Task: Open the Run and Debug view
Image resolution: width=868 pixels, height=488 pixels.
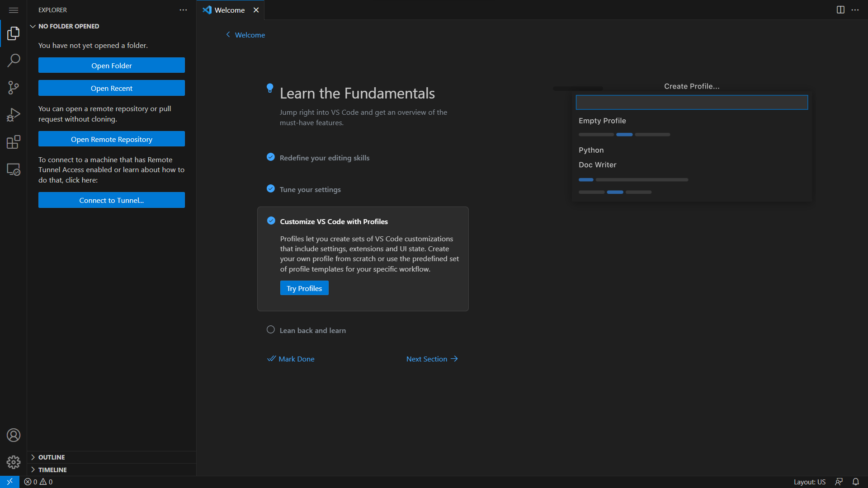Action: [x=14, y=114]
